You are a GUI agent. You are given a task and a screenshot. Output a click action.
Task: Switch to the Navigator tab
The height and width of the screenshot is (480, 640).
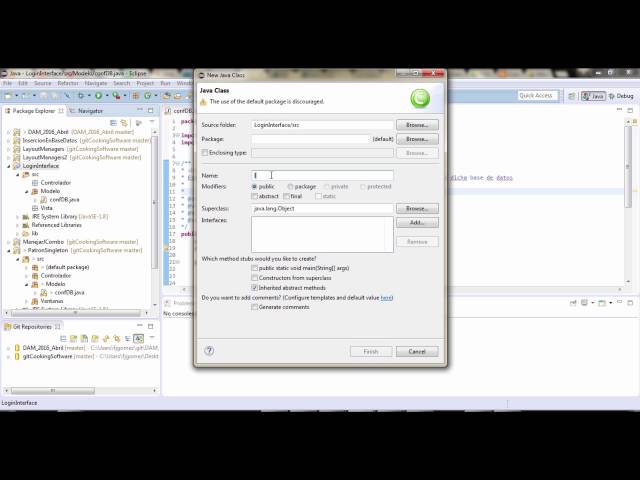point(87,111)
